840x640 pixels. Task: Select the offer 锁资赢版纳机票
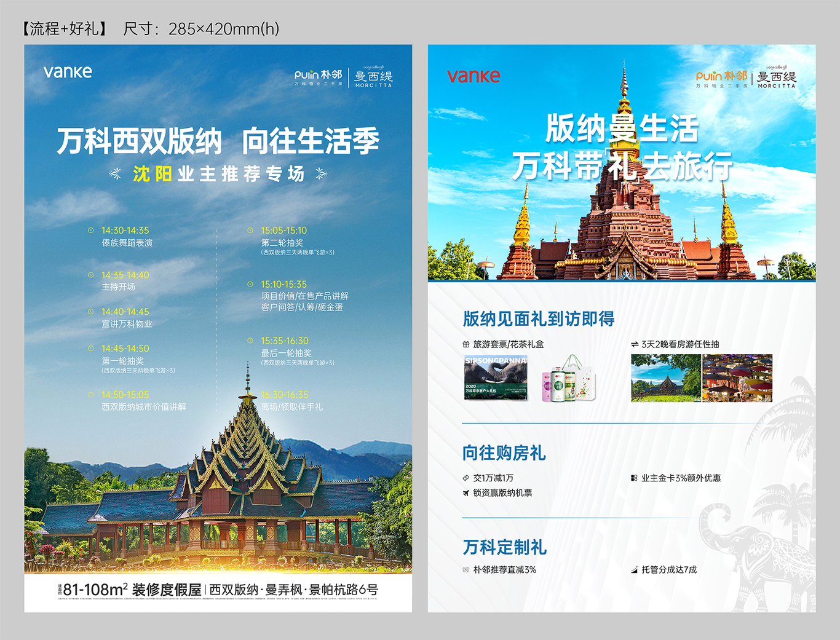[x=502, y=492]
